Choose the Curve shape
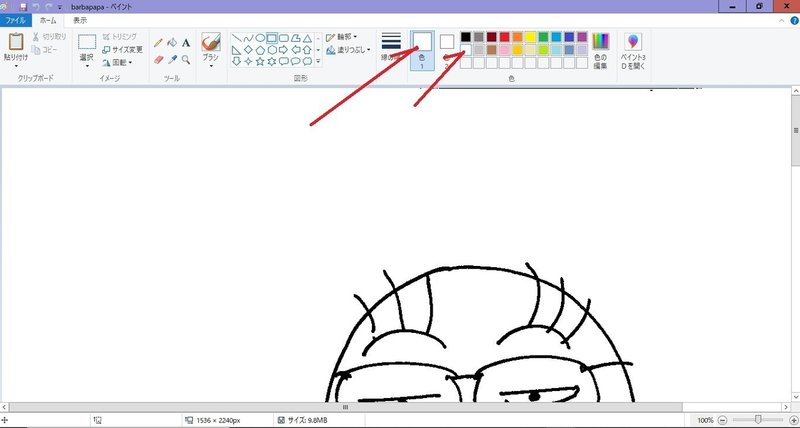The image size is (800, 428). [248, 38]
